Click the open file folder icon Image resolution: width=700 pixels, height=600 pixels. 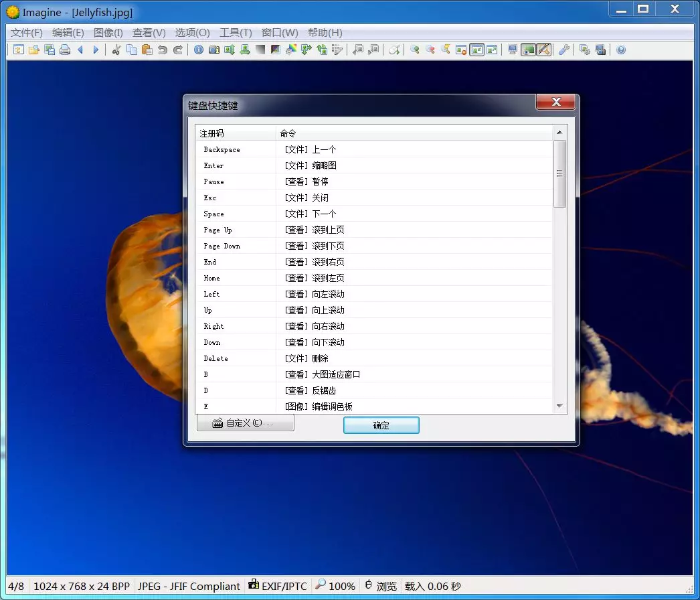pyautogui.click(x=34, y=50)
